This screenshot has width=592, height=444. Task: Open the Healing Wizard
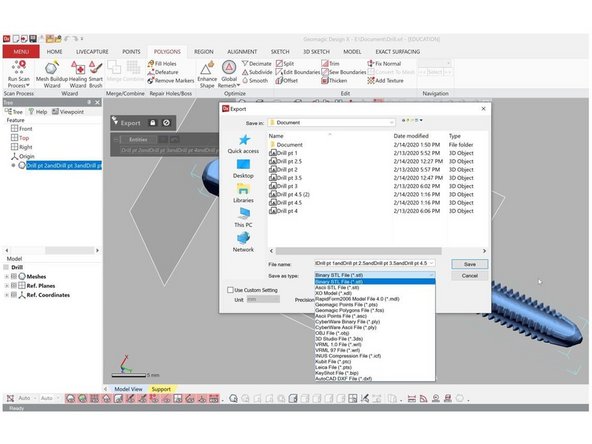pyautogui.click(x=78, y=74)
